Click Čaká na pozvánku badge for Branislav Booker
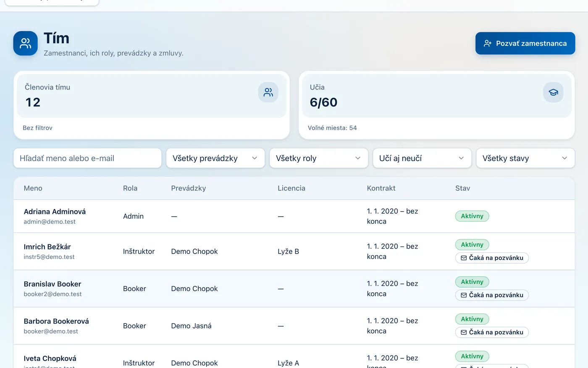This screenshot has width=588, height=368. click(x=492, y=295)
